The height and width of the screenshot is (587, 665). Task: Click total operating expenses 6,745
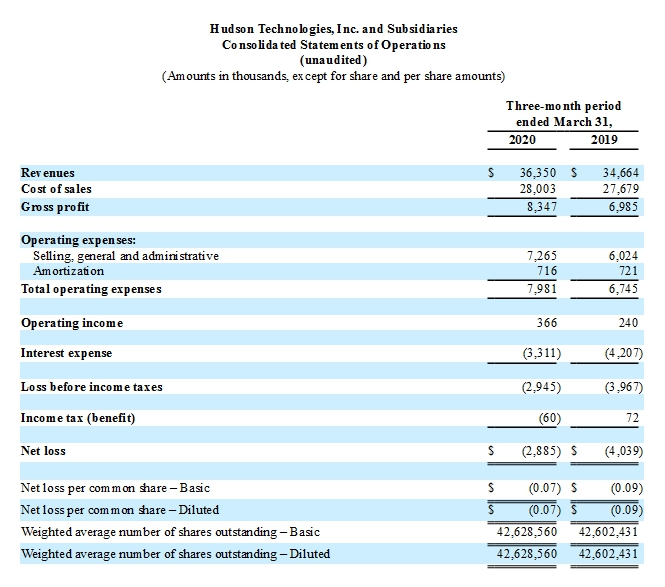pos(623,289)
